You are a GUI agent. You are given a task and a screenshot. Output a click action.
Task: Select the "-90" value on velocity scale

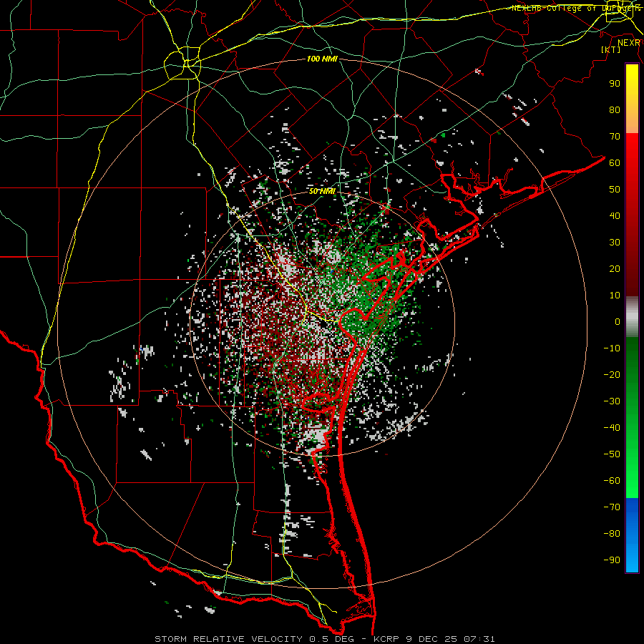[612, 560]
